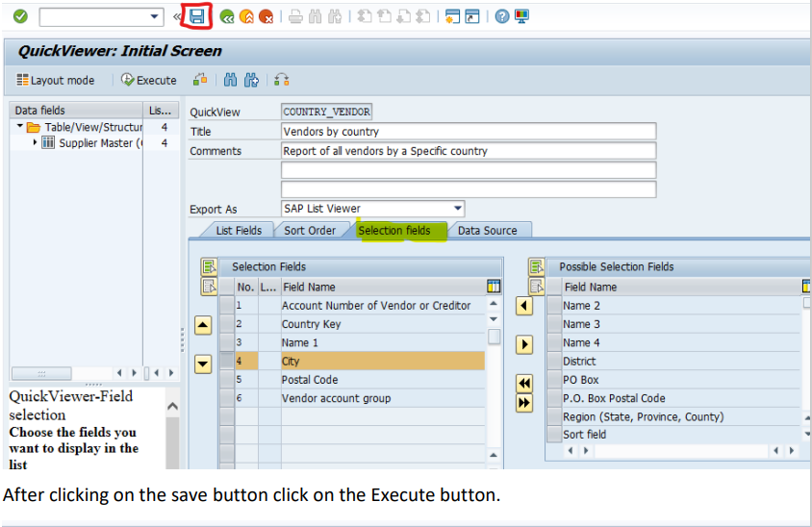Open the Export As dropdown
This screenshot has height=527, width=812.
pos(458,209)
